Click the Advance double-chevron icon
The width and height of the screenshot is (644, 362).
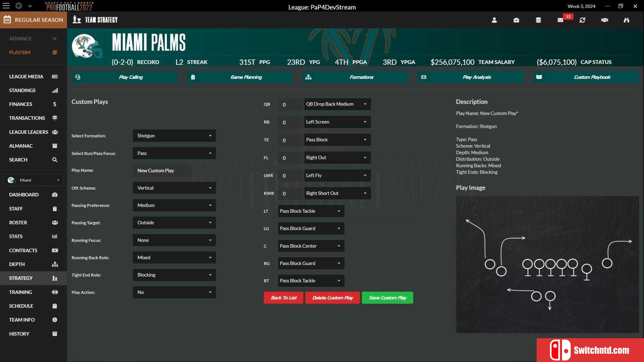click(x=55, y=39)
